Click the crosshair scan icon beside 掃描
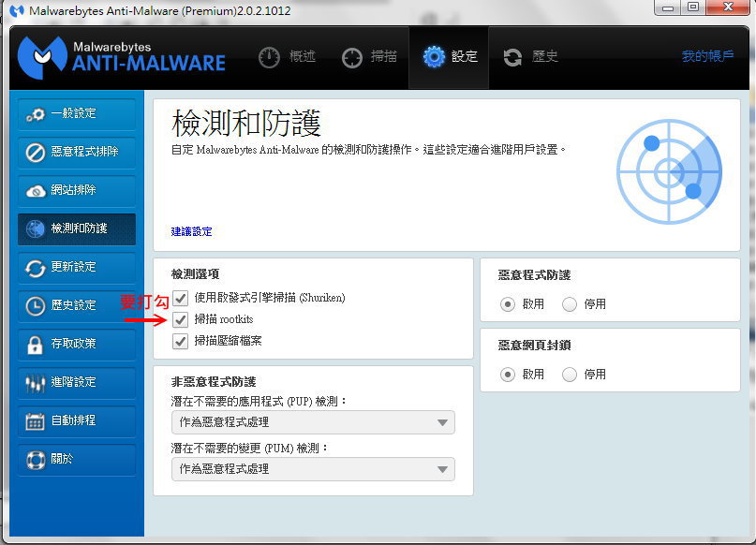The width and height of the screenshot is (756, 545). [x=352, y=58]
